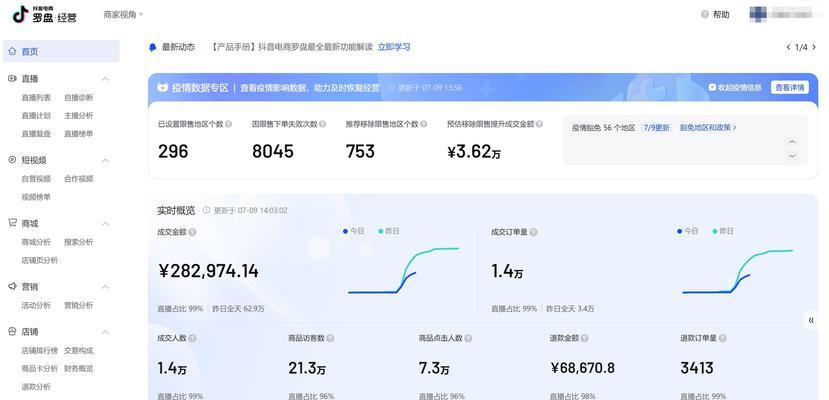Toggle 昨日 legend in 成交金额 chart
This screenshot has height=400, width=829.
(x=388, y=231)
